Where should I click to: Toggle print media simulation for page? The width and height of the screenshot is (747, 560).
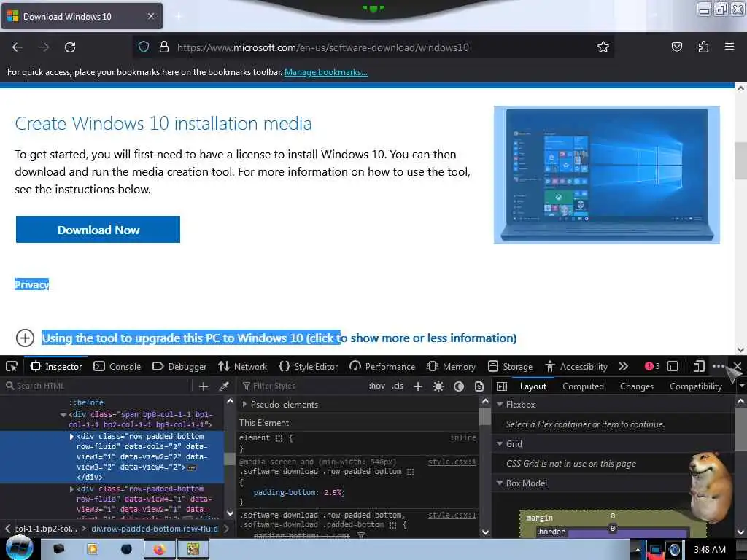[479, 386]
